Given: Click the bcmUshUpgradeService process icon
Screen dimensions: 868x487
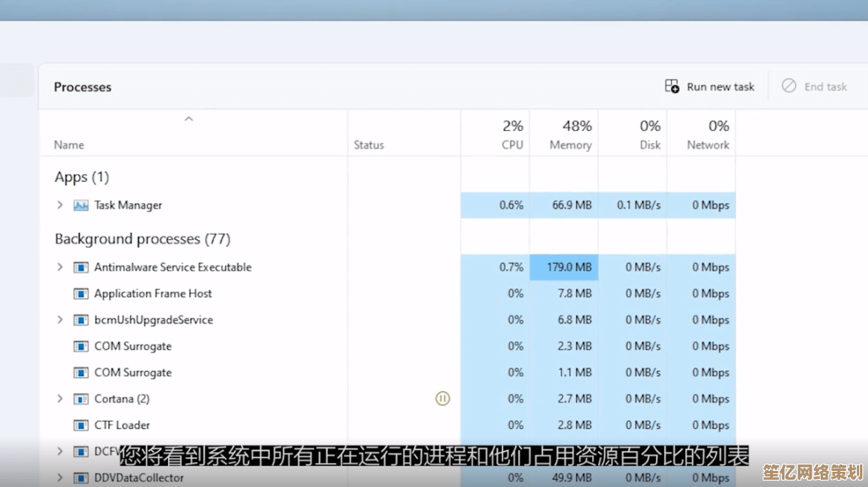Looking at the screenshot, I should tap(81, 320).
